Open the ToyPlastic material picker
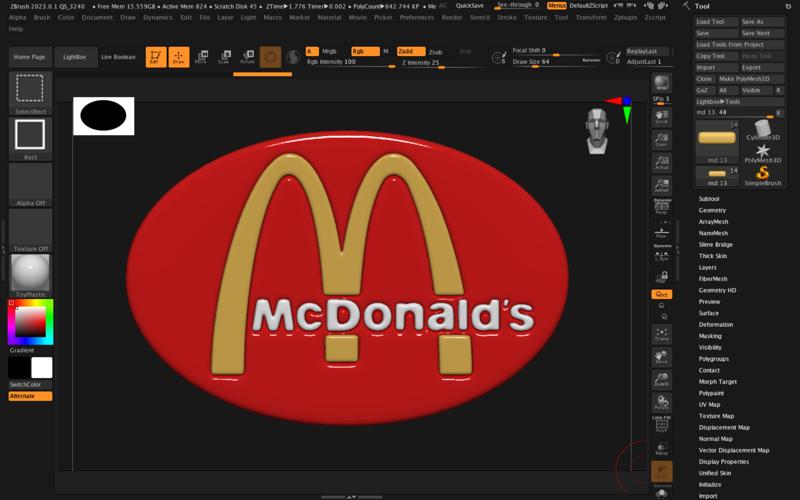This screenshot has height=500, width=800. pyautogui.click(x=30, y=276)
